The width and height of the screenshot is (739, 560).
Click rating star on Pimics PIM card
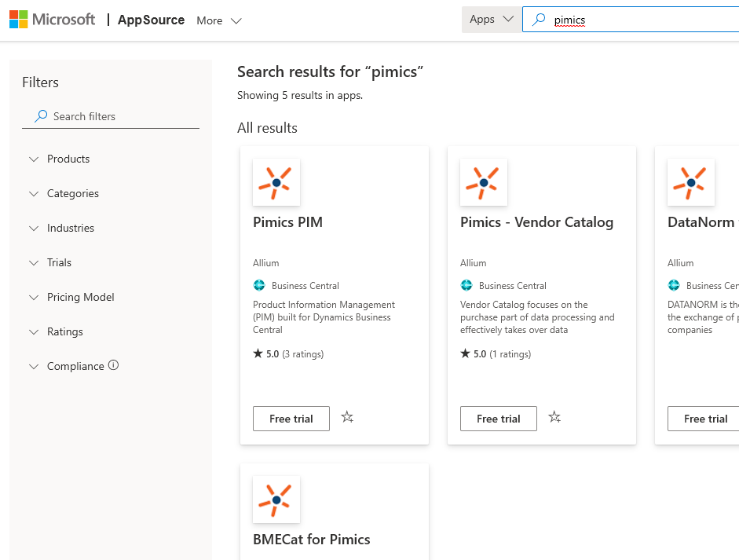click(258, 353)
